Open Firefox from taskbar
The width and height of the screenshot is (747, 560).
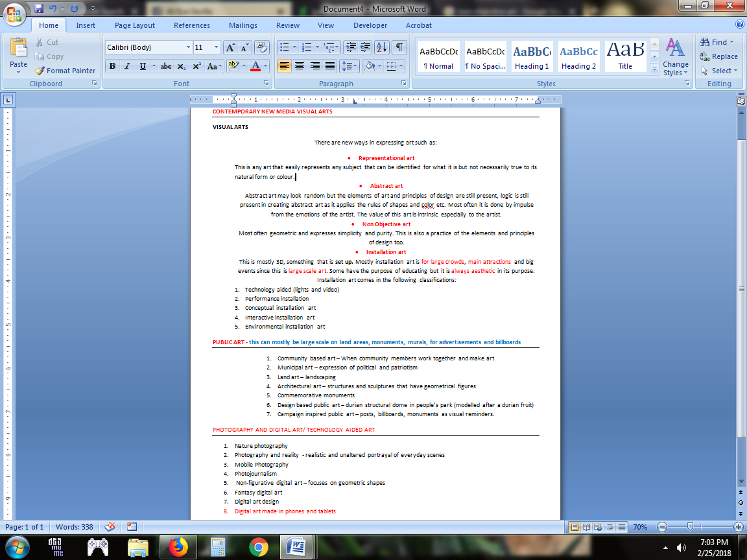click(x=178, y=547)
